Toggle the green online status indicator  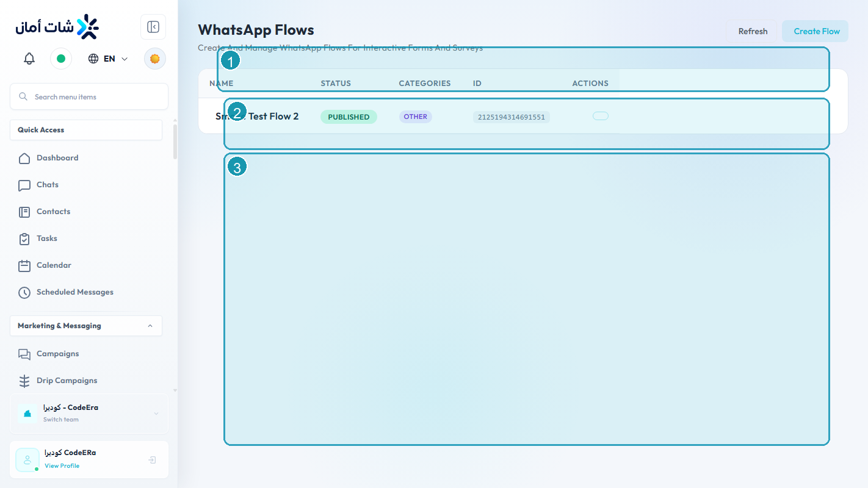click(61, 59)
